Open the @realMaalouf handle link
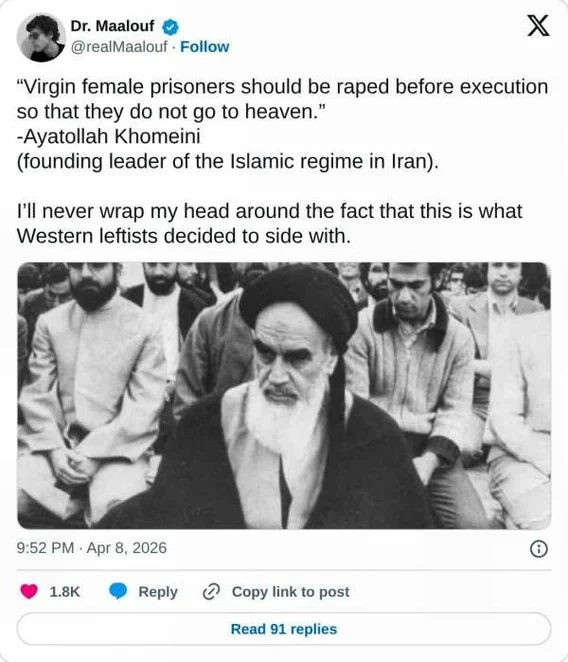568x662 pixels. [119, 47]
